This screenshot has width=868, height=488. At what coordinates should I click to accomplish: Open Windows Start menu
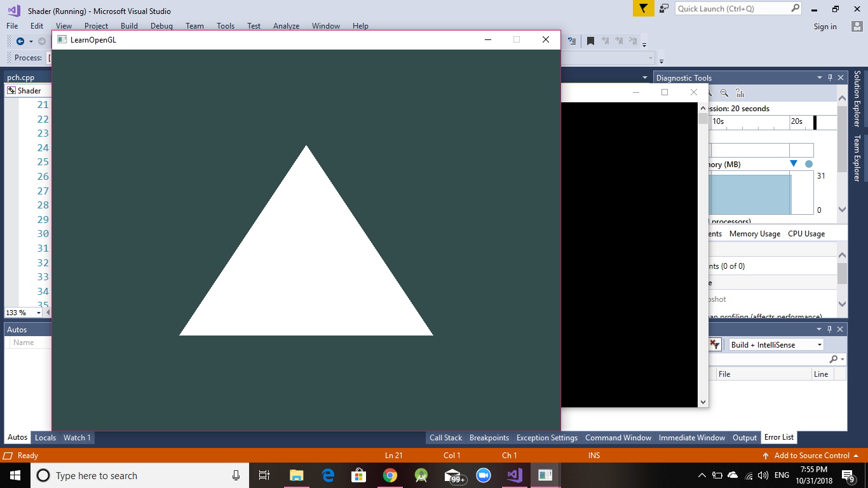(14, 475)
